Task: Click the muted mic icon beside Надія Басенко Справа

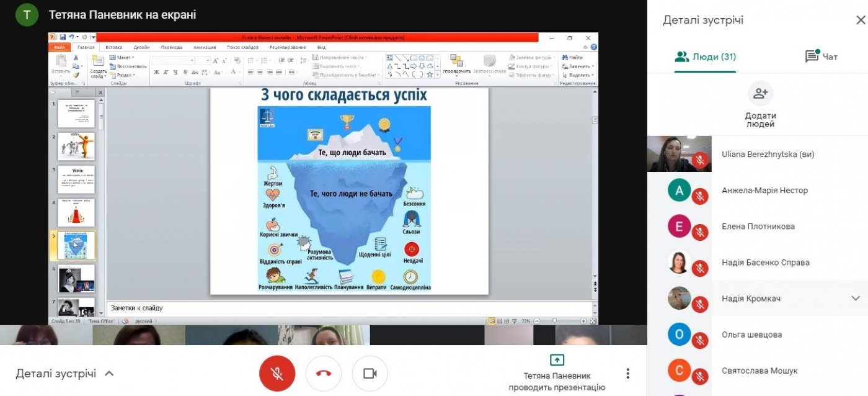Action: click(x=700, y=268)
